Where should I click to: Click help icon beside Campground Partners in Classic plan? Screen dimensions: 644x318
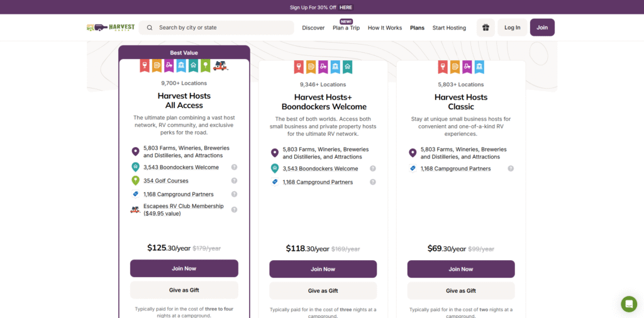click(x=511, y=168)
